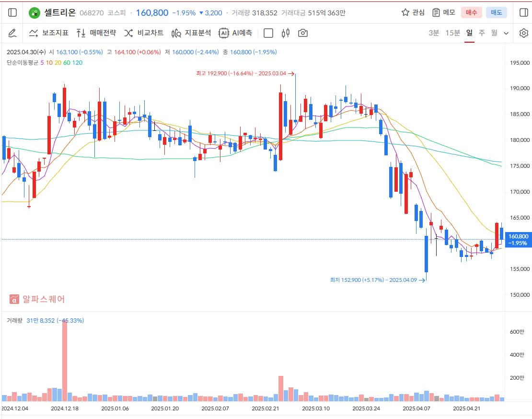Toggle the right sidebar panel icon

(x=523, y=12)
